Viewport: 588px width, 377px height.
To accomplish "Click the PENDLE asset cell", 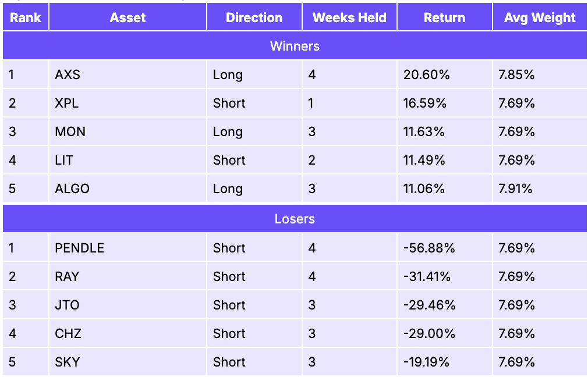I will (x=127, y=248).
